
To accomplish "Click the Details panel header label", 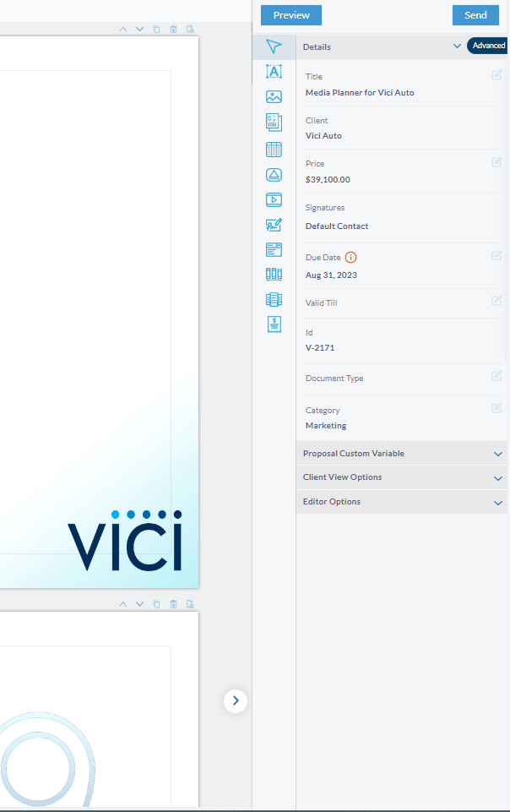I will pyautogui.click(x=317, y=46).
